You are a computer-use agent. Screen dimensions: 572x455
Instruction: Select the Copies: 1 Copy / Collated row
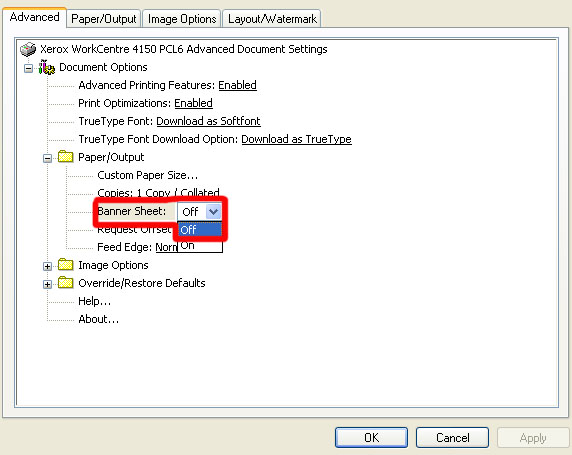(158, 193)
